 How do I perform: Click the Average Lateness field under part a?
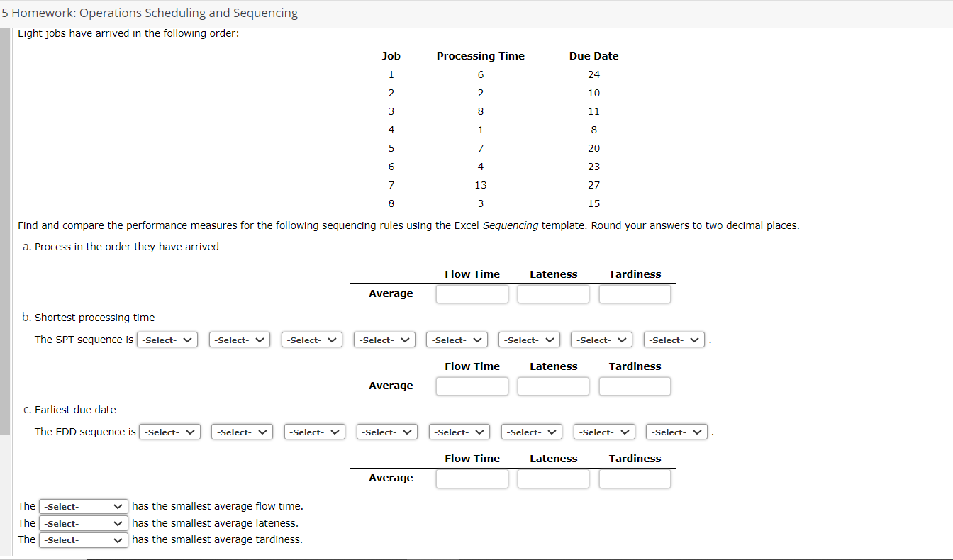click(x=553, y=293)
